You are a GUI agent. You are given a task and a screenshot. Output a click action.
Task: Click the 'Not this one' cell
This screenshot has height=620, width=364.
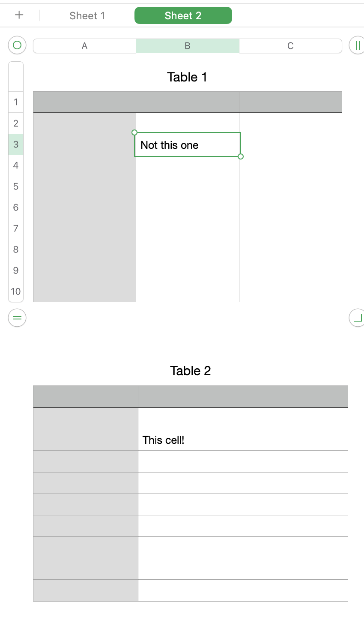(187, 145)
